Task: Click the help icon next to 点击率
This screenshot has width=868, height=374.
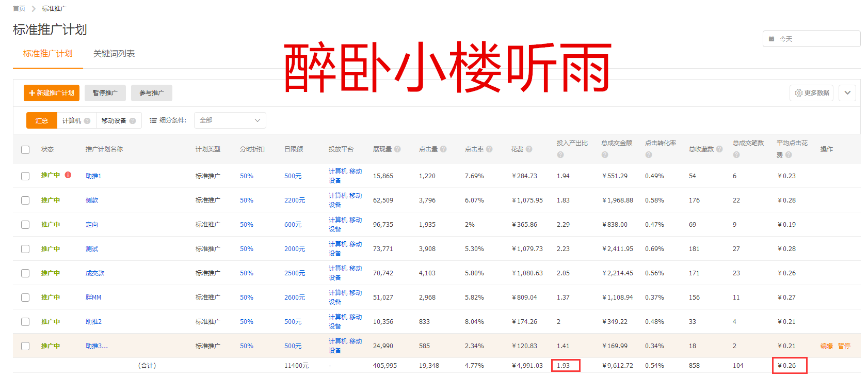Action: pos(489,149)
